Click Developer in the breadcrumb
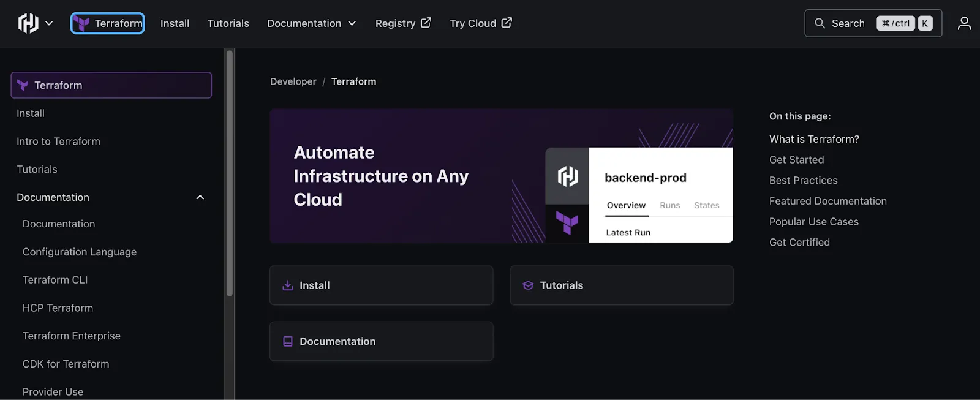 (293, 81)
